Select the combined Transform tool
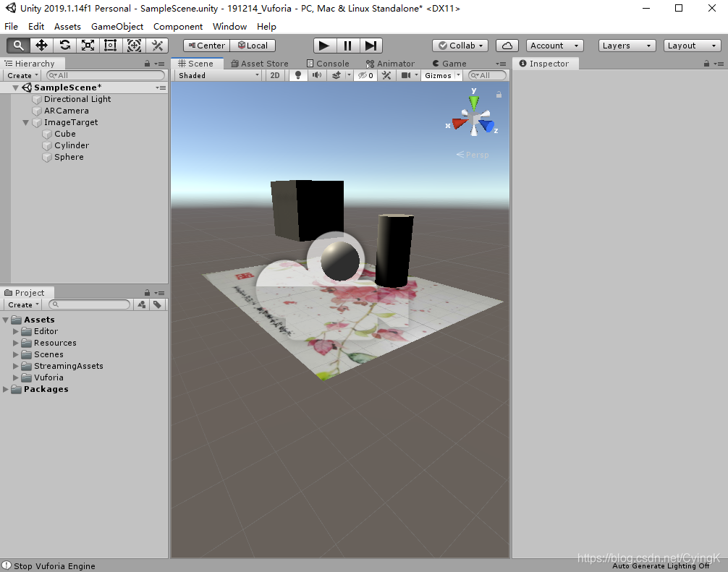This screenshot has height=572, width=728. pos(134,46)
